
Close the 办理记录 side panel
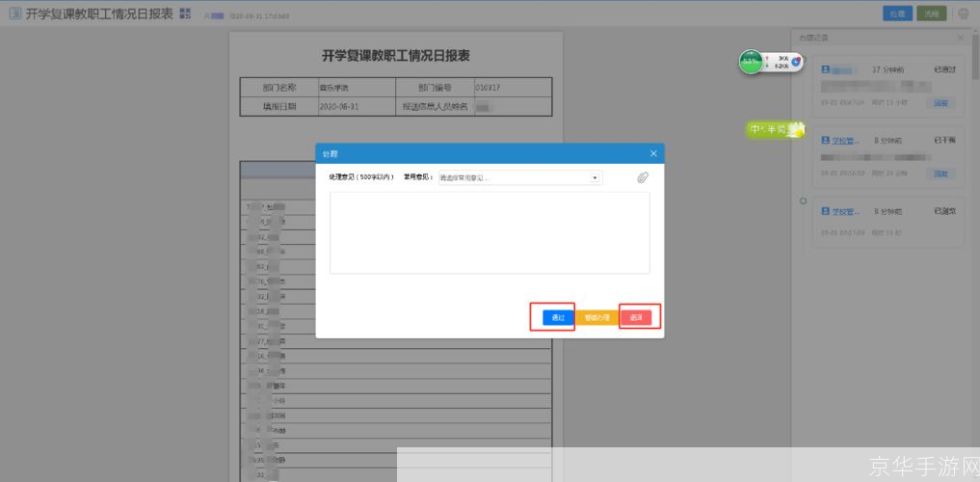click(961, 39)
